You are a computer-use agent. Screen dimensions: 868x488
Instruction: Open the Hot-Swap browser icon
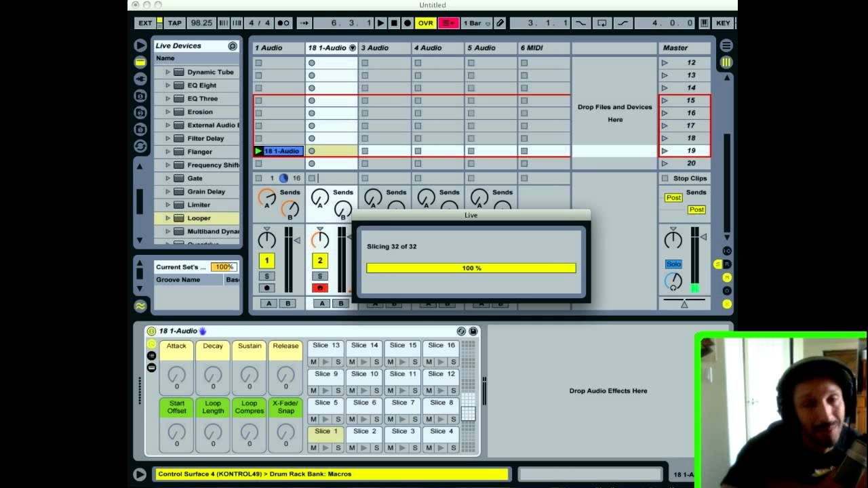[140, 146]
